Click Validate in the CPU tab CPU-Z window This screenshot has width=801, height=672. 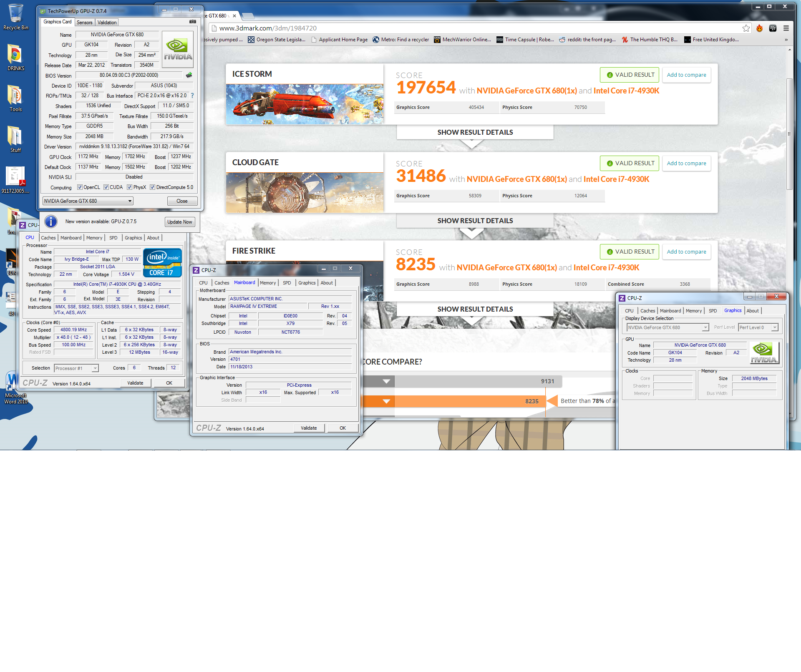135,383
